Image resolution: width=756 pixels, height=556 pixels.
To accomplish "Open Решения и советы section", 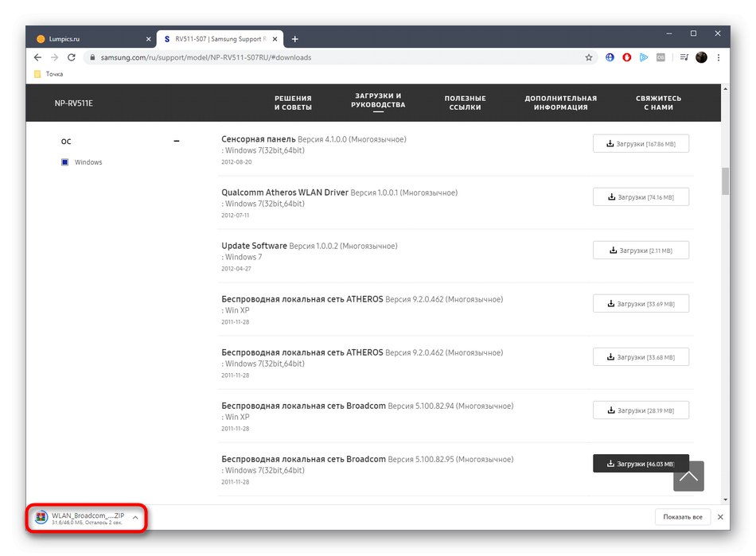I will (293, 103).
